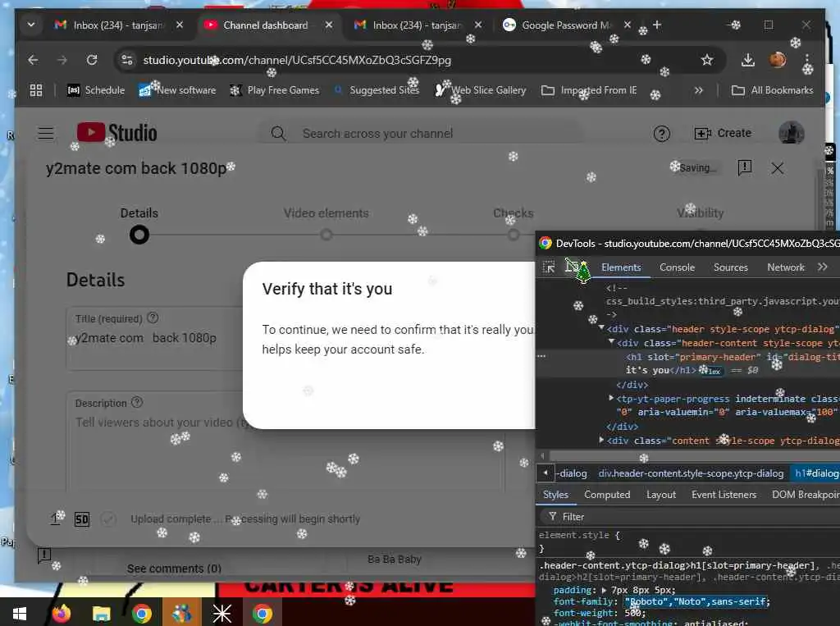Open Chrome downloads icon
The image size is (840, 626).
pos(748,60)
